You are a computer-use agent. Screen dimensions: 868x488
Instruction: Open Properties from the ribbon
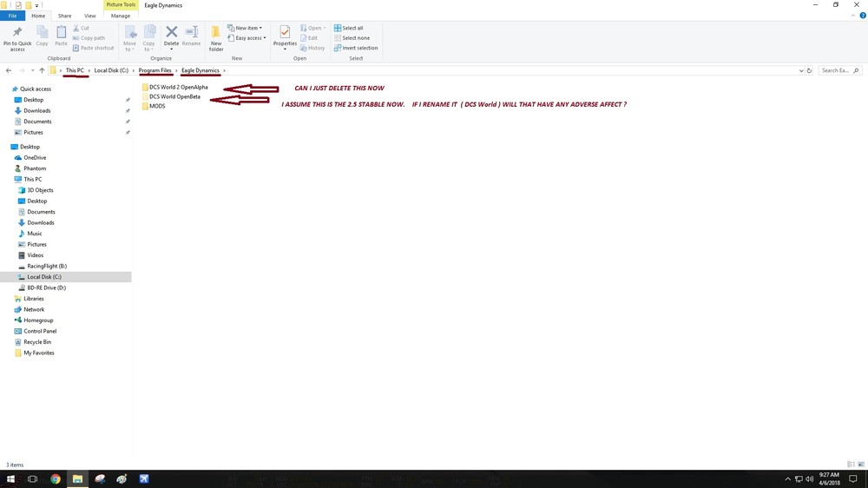coord(285,37)
